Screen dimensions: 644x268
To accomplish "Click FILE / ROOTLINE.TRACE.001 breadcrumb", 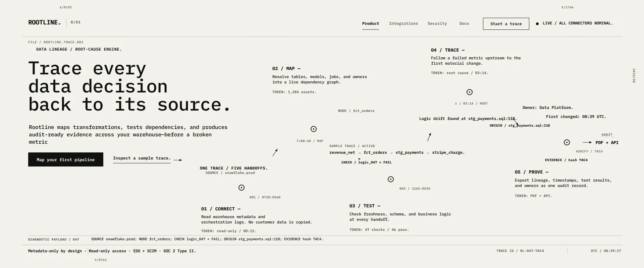I will tap(56, 42).
